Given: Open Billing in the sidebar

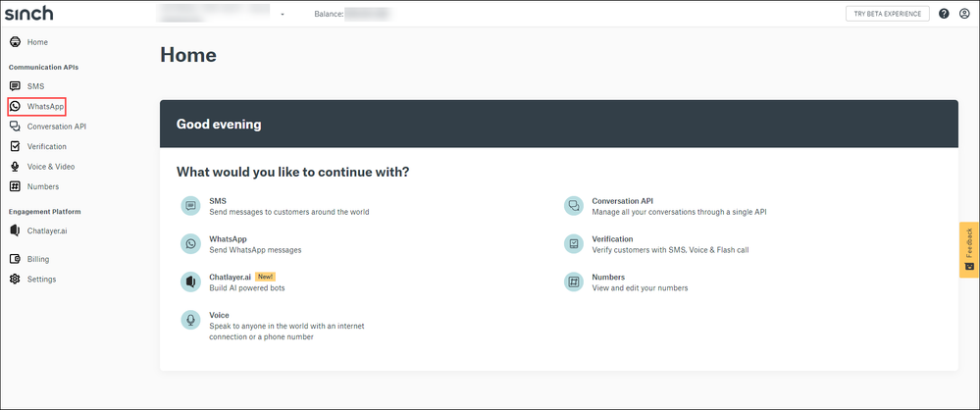Looking at the screenshot, I should [x=38, y=259].
